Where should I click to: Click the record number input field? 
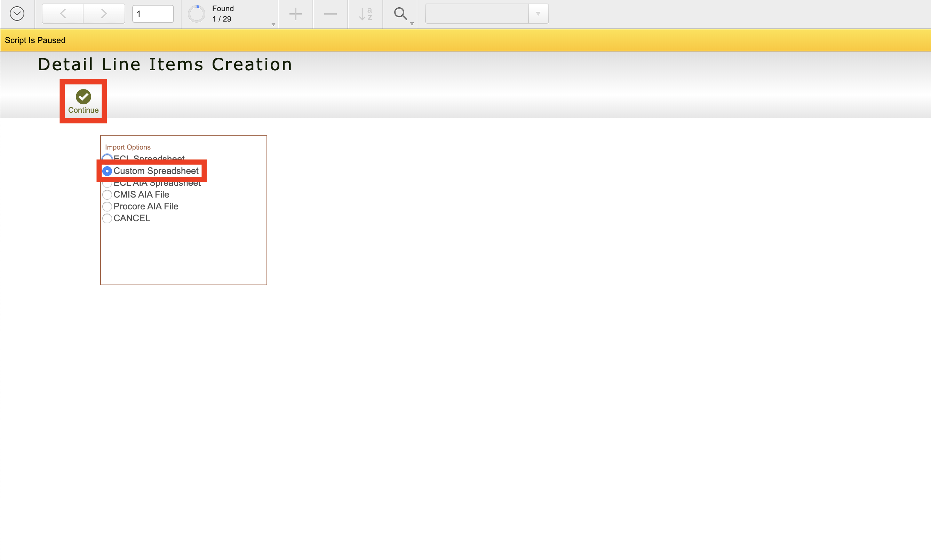point(153,14)
